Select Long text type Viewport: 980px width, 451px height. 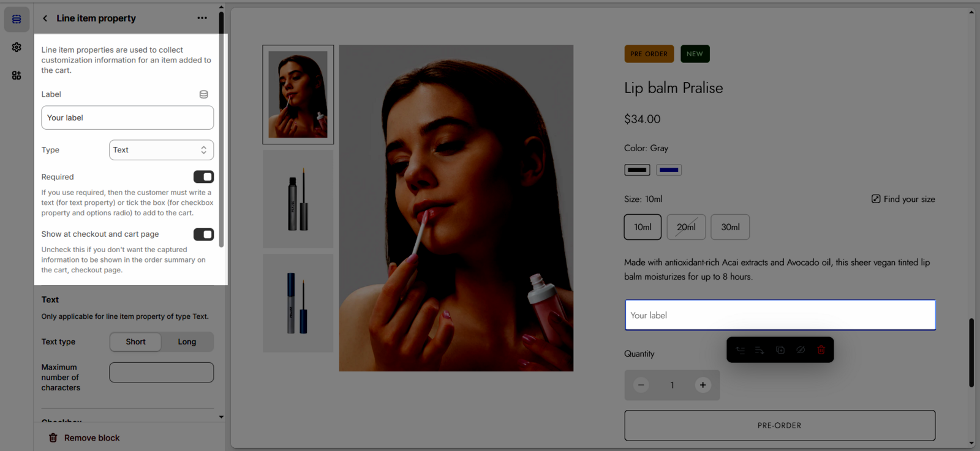pyautogui.click(x=187, y=342)
